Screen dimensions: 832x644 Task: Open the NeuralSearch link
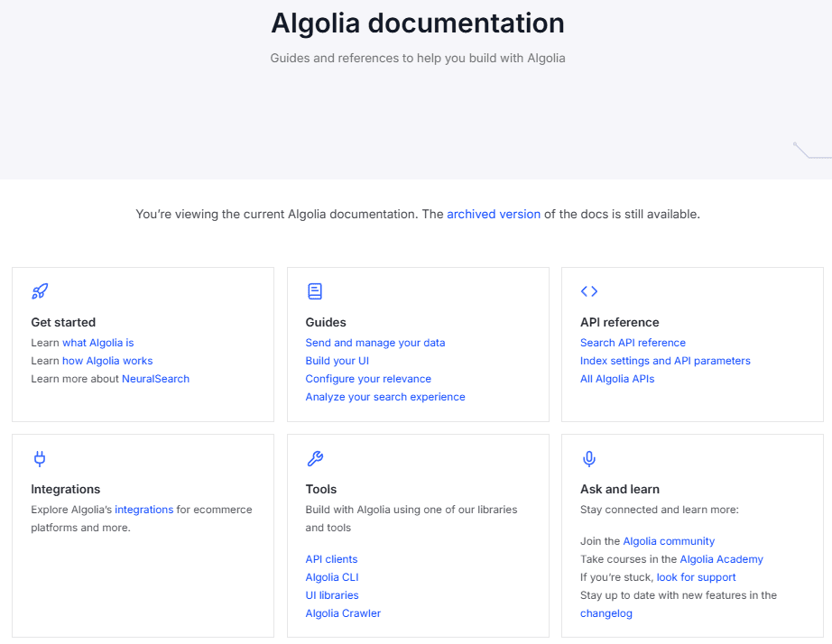pyautogui.click(x=155, y=379)
